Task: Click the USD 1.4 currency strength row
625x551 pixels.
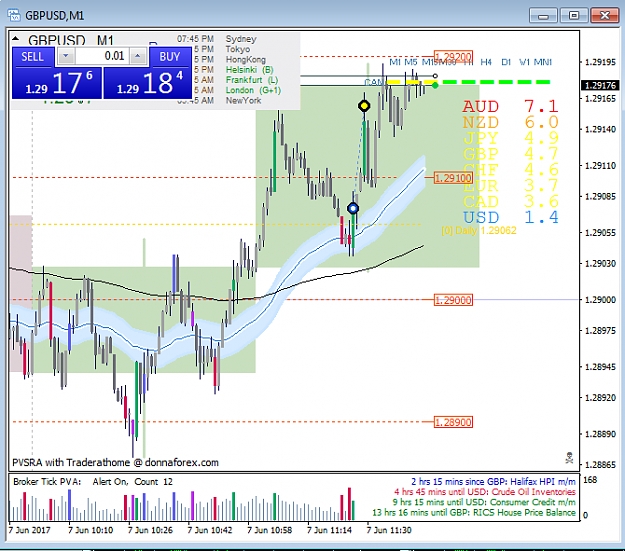Action: (510, 218)
